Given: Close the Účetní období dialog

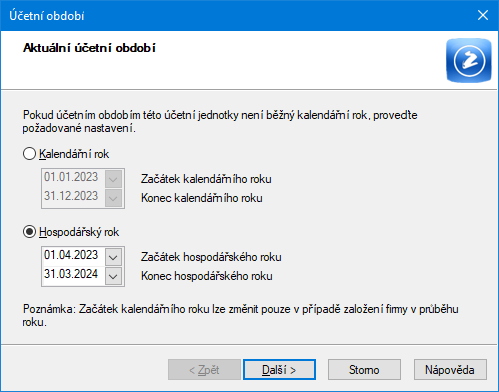Looking at the screenshot, I should click(x=483, y=15).
